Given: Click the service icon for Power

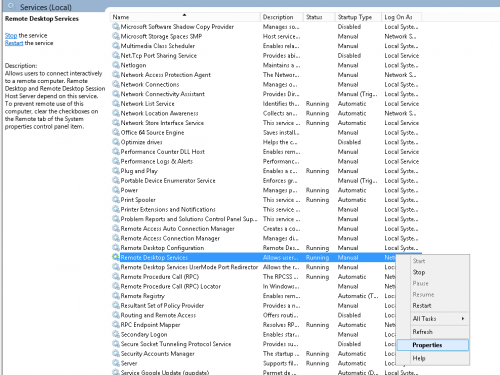Looking at the screenshot, I should pos(116,190).
